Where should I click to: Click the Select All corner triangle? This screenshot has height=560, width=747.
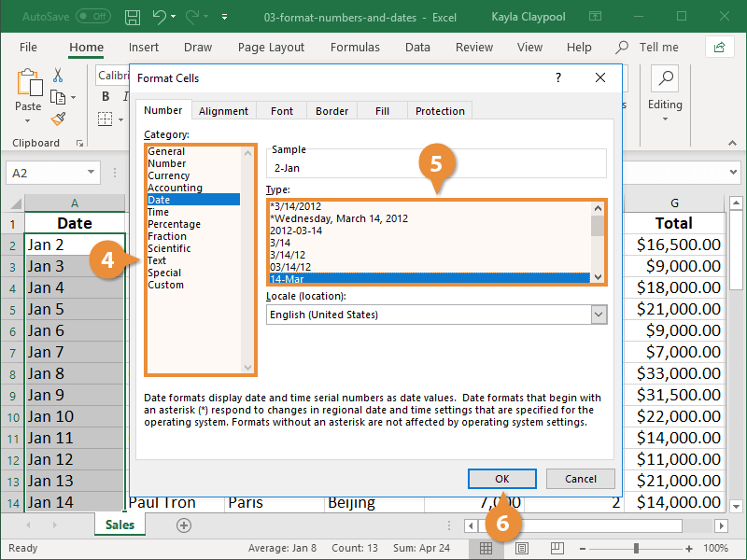16,203
